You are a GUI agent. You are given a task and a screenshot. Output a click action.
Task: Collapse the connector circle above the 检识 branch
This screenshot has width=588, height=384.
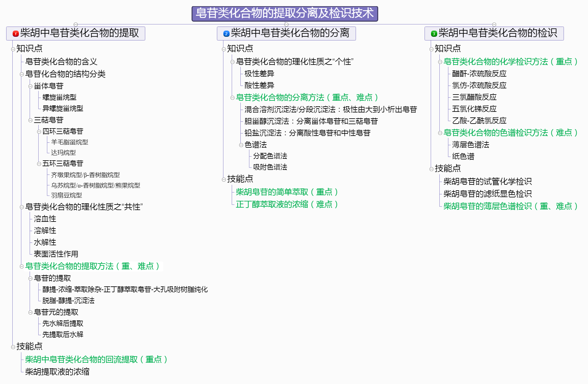(x=494, y=24)
